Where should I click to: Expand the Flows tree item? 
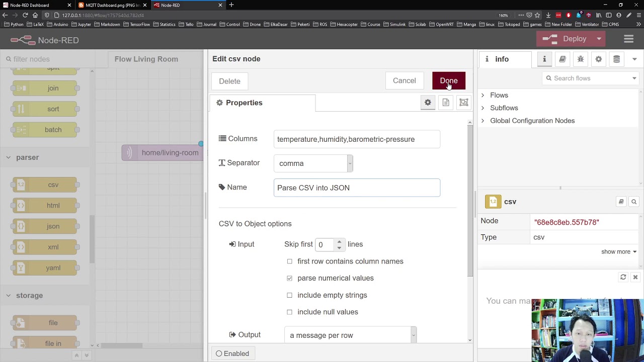[x=482, y=95]
